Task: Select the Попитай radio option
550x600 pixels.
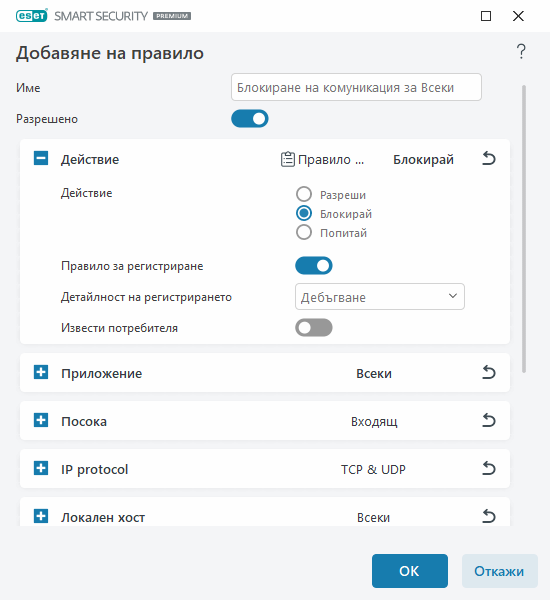Action: (304, 232)
